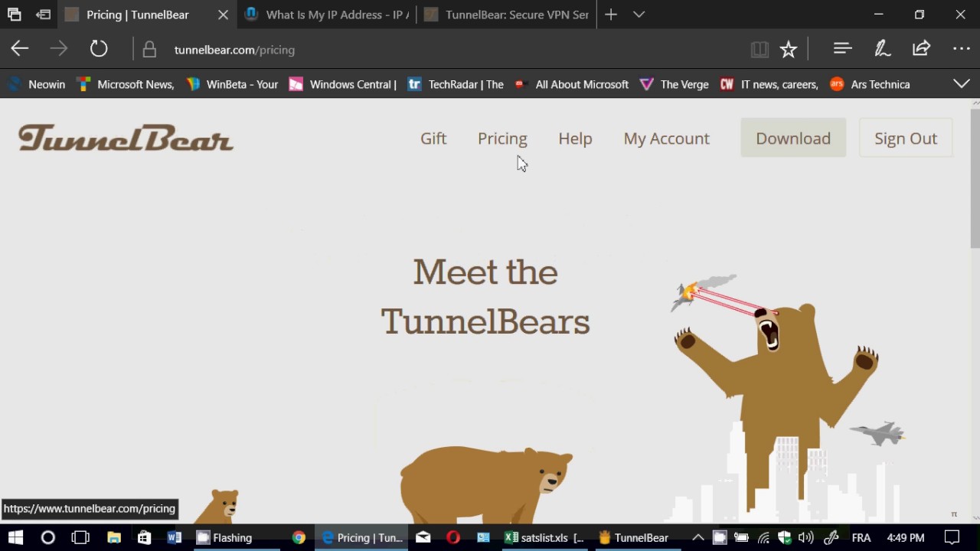Open the Help page

pyautogui.click(x=575, y=139)
